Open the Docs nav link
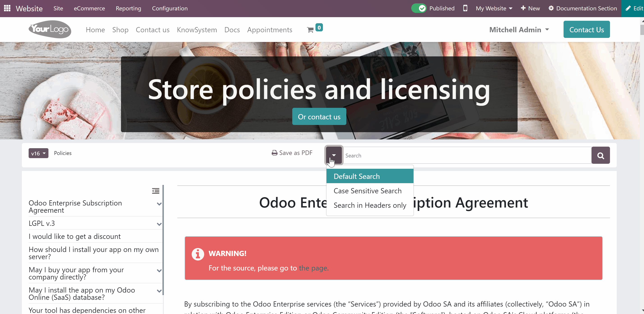The height and width of the screenshot is (314, 644). coord(232,30)
